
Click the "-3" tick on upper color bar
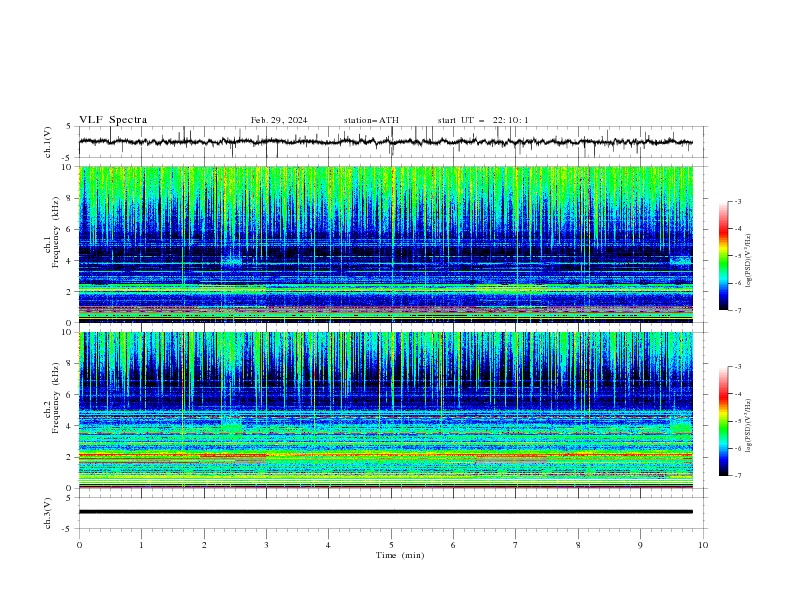tap(737, 201)
